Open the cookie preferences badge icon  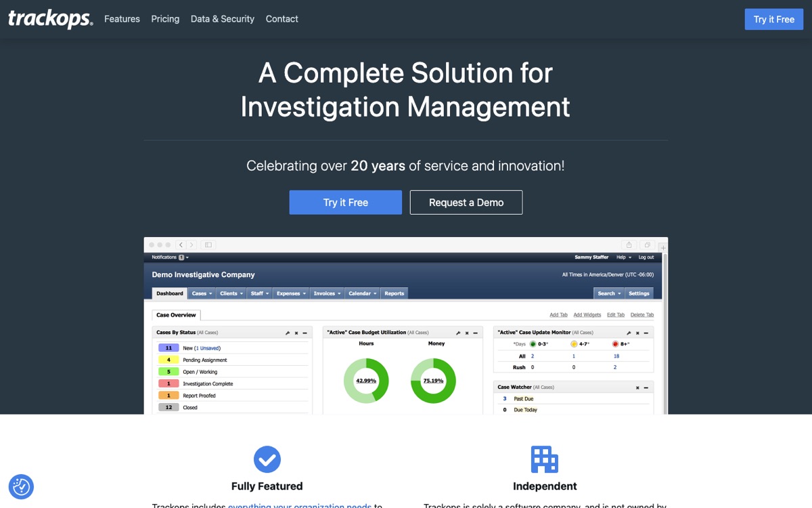pos(21,487)
